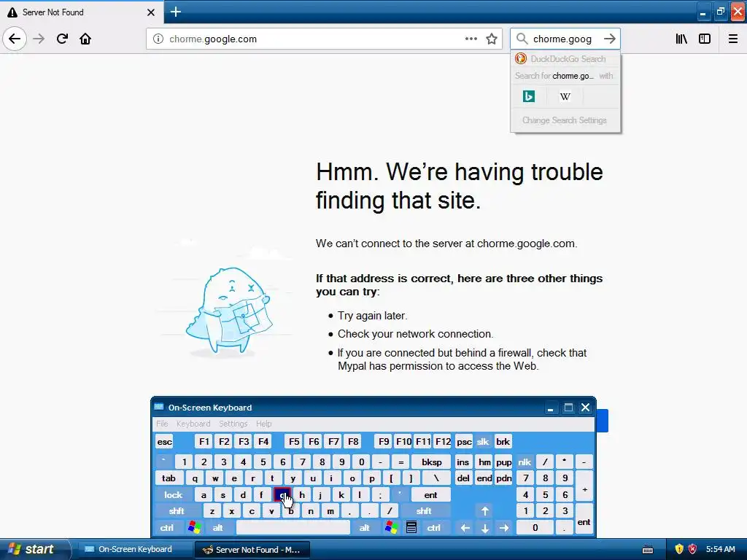Screen dimensions: 747x560
Task: Click the forward navigation arrow
Action: tap(39, 39)
